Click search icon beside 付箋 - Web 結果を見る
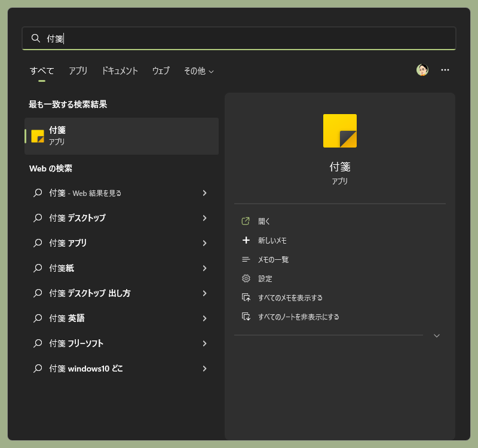Screen dimensions: 478x448 pyautogui.click(x=38, y=193)
